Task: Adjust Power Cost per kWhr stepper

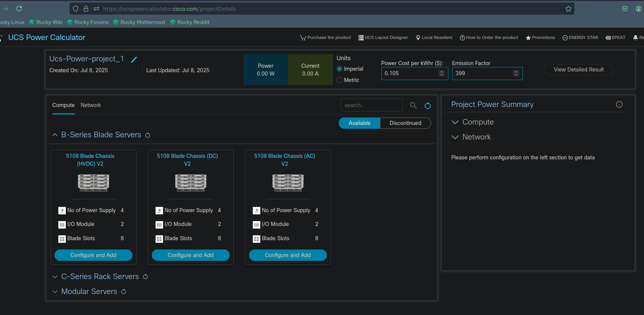Action: 442,73
